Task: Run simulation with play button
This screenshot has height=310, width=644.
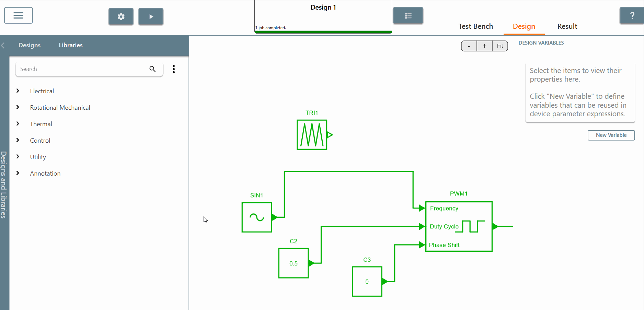Action: click(x=151, y=16)
